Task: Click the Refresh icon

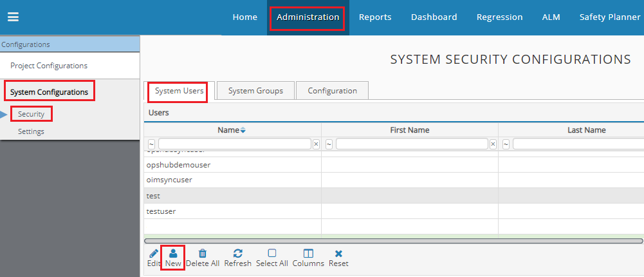Action: [237, 254]
